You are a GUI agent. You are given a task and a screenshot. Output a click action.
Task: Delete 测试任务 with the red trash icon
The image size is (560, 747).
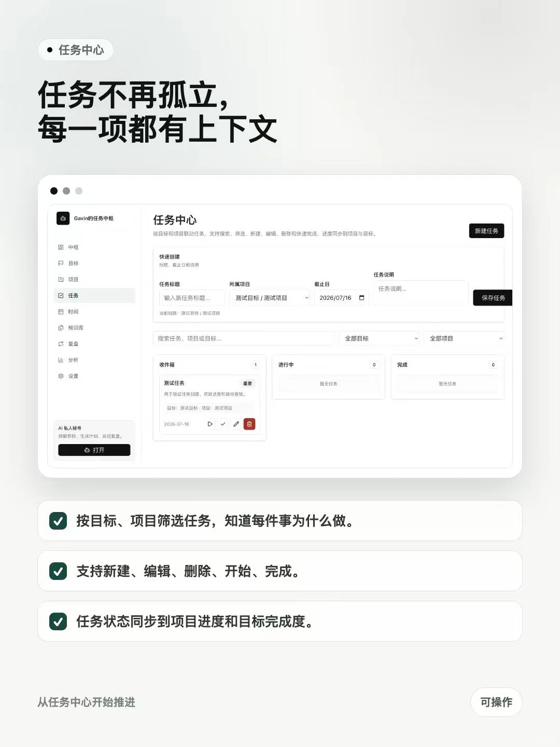(x=249, y=424)
